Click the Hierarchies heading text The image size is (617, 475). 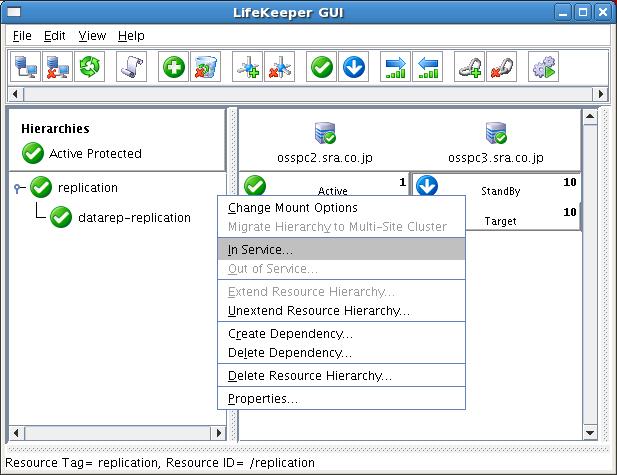[55, 129]
